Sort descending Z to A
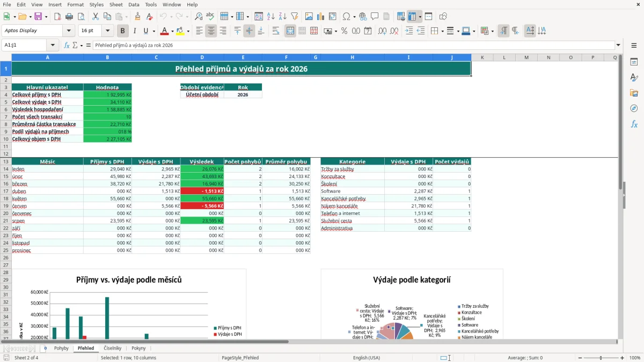644x362 pixels. [x=282, y=17]
